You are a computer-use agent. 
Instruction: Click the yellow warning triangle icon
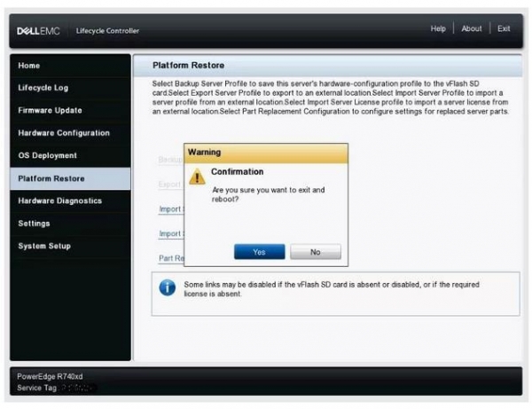coord(197,177)
